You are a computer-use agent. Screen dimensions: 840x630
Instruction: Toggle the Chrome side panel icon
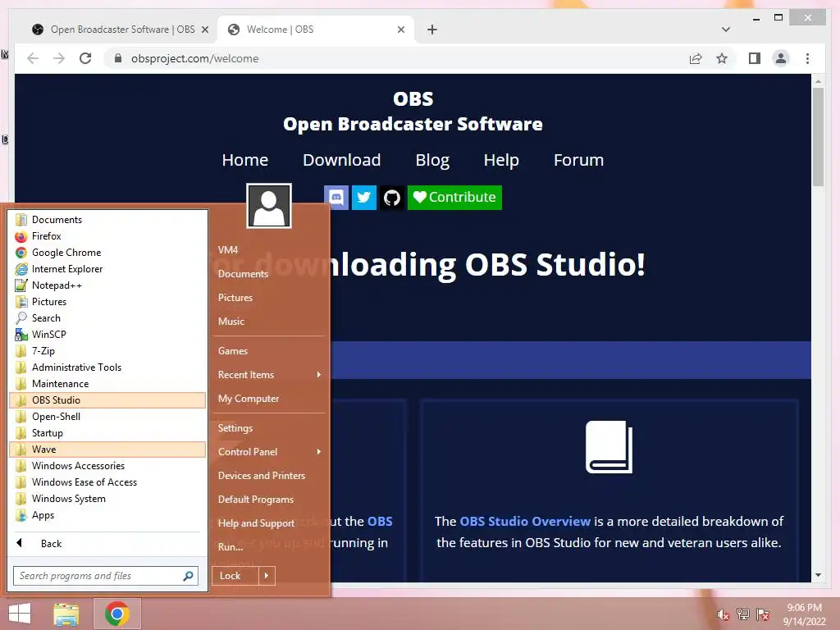(x=755, y=58)
